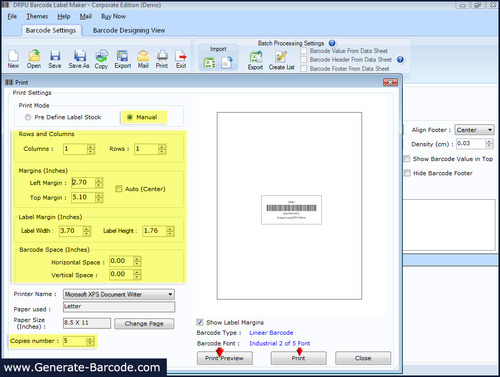This screenshot has width=500, height=377.
Task: Click the Paper used Letter field
Action: 119,307
